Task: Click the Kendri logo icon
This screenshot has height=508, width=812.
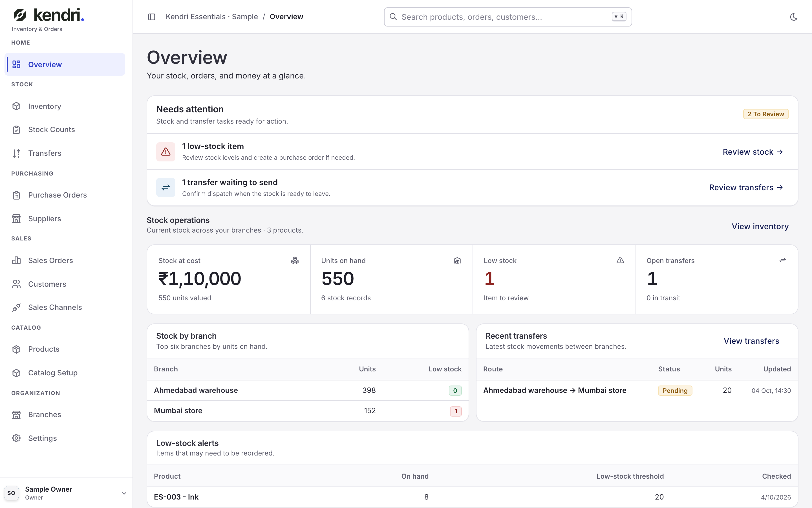Action: pyautogui.click(x=20, y=15)
